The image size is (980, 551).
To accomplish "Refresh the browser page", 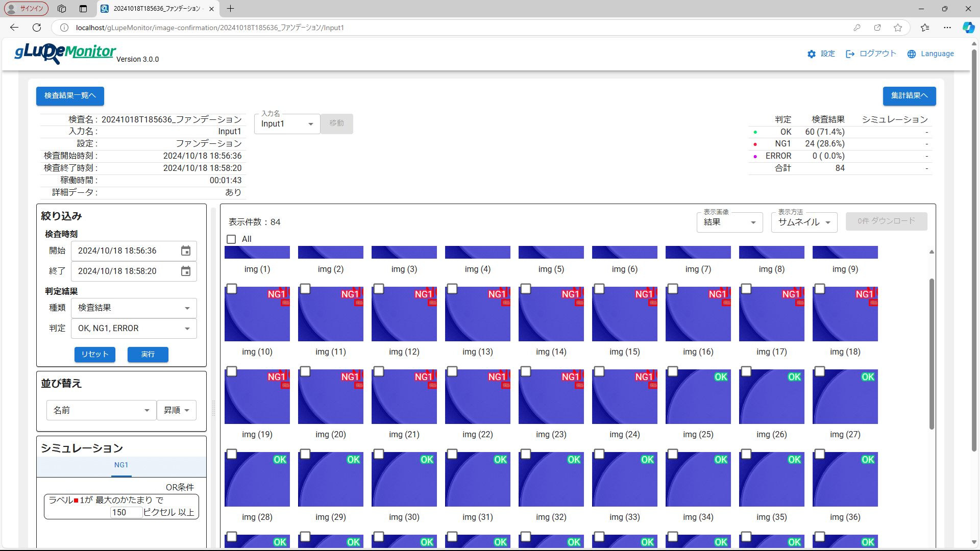I will point(37,28).
